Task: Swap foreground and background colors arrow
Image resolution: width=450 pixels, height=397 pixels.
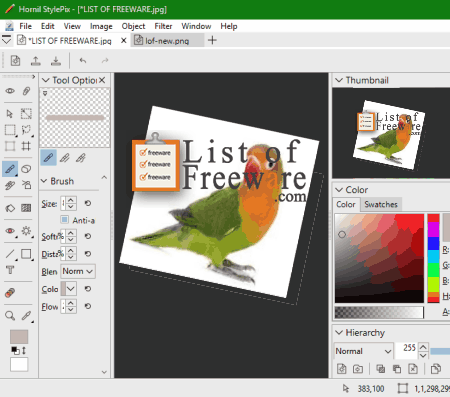Action: [24, 350]
